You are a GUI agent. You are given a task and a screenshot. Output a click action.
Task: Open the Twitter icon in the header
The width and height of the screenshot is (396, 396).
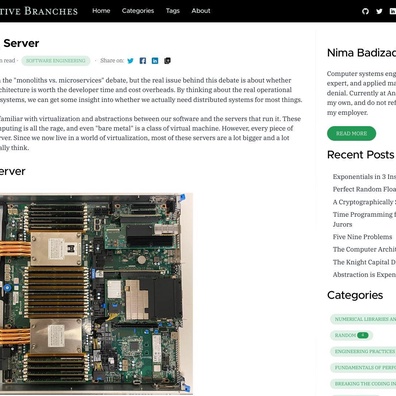379,11
